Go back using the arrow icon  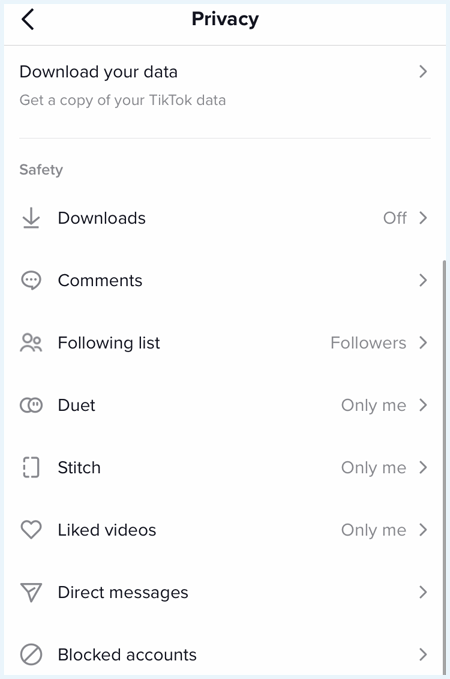(x=28, y=19)
